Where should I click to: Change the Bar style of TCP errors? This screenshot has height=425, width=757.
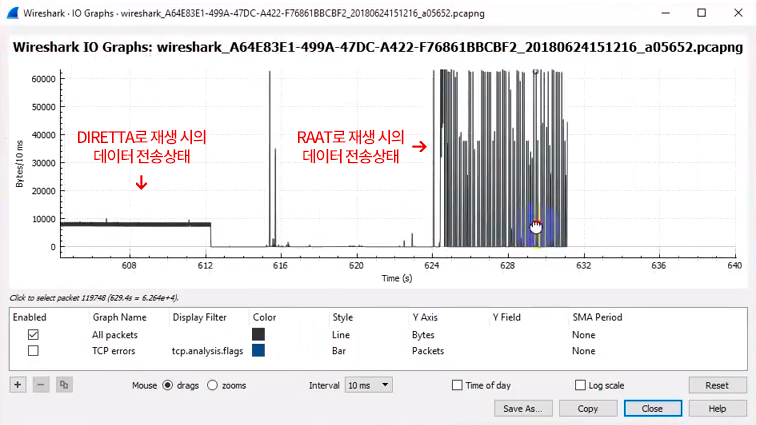coord(339,351)
